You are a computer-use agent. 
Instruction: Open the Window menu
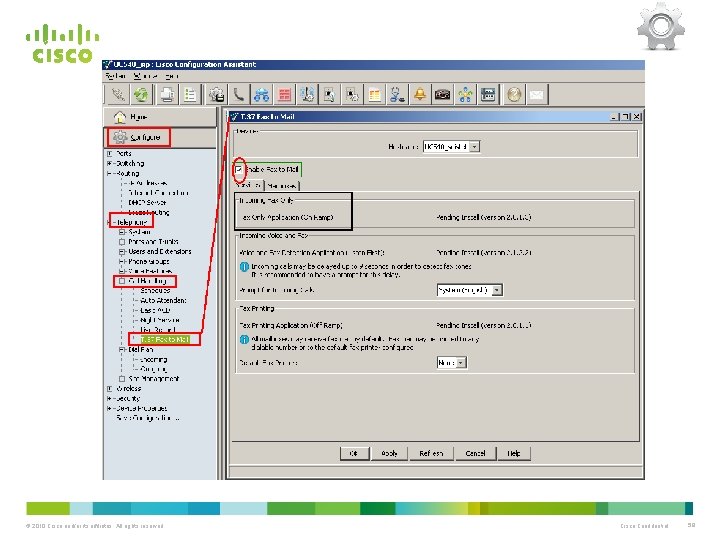pos(145,76)
